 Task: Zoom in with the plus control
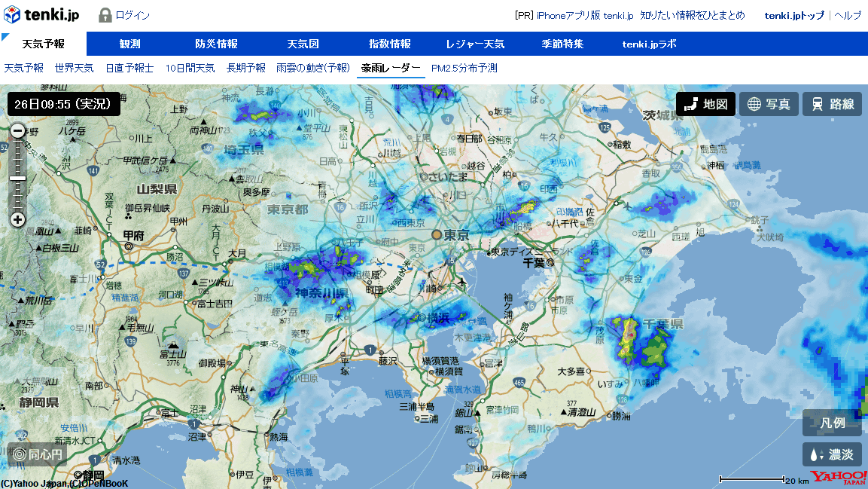[x=17, y=219]
